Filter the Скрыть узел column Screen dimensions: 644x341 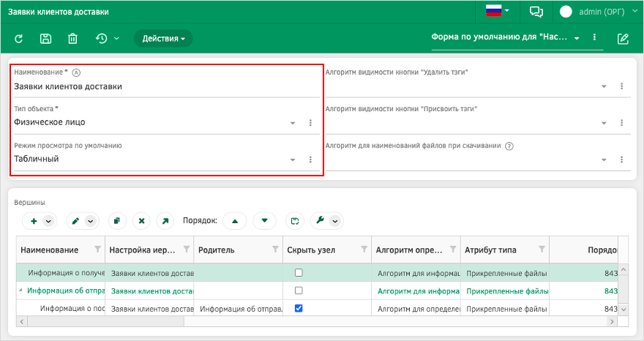pyautogui.click(x=364, y=250)
